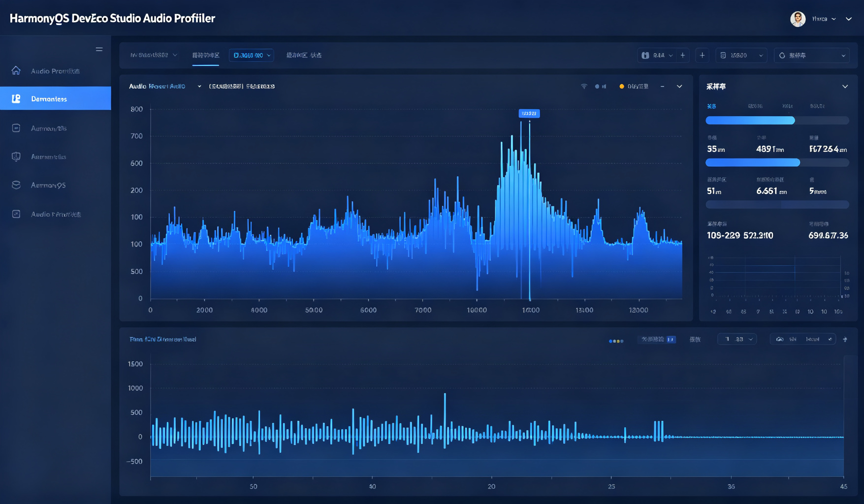The image size is (864, 504).
Task: Click the gauge icon in lower panel toolbar
Action: (779, 339)
